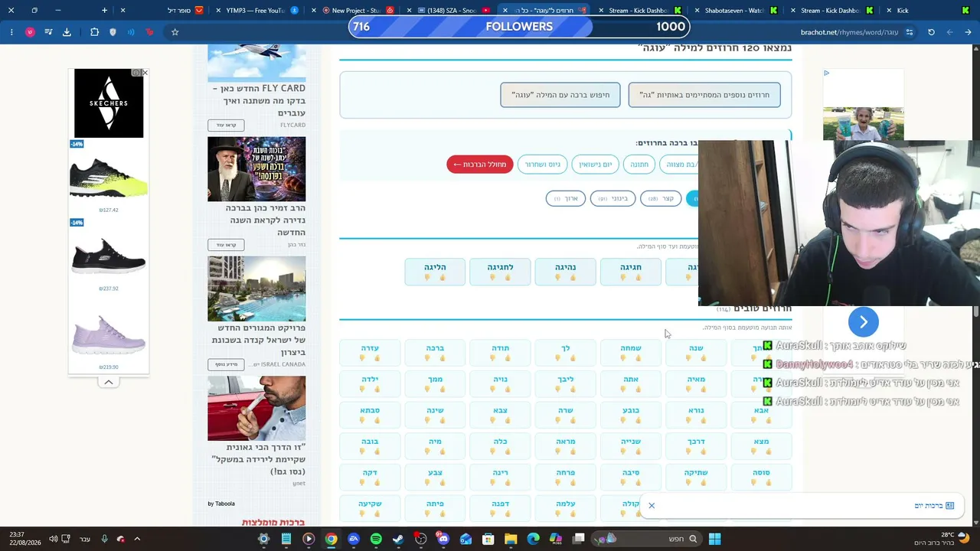This screenshot has width=980, height=551.
Task: Open the browser profile avatar
Action: point(30,32)
